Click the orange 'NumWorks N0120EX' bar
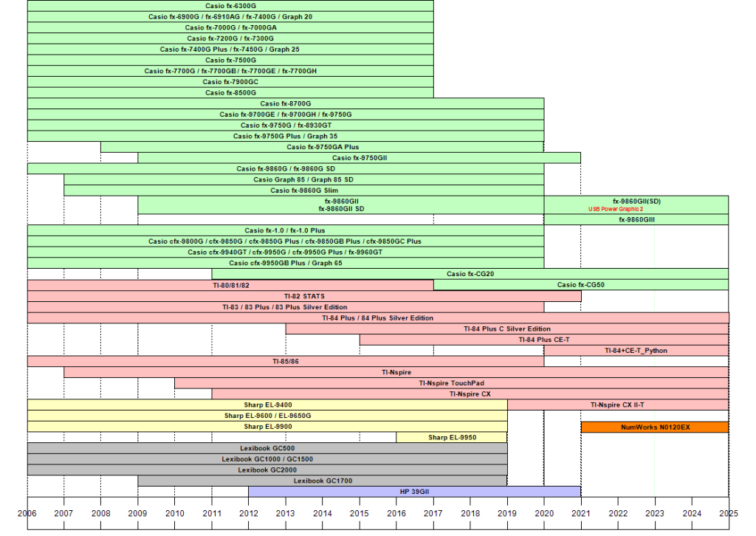Viewport: 756px width, 536px height. [655, 427]
